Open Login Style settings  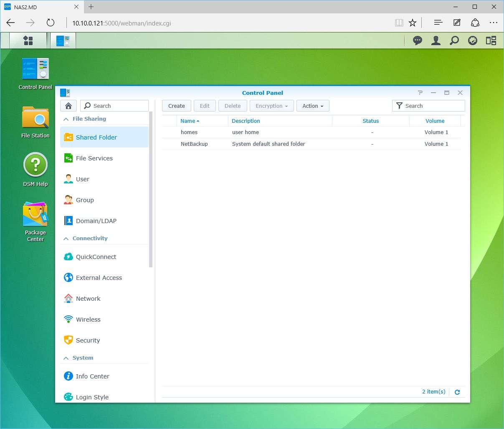(104, 397)
